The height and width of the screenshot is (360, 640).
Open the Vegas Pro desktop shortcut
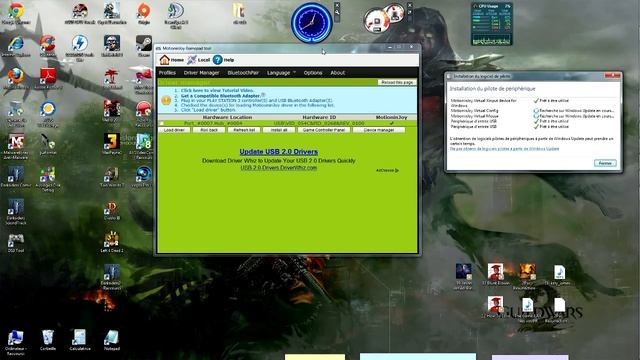coord(144,175)
